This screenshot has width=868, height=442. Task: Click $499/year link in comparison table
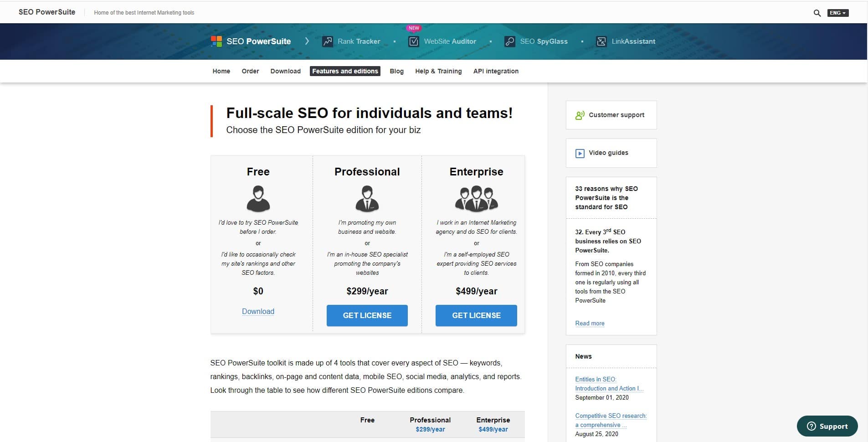(493, 429)
